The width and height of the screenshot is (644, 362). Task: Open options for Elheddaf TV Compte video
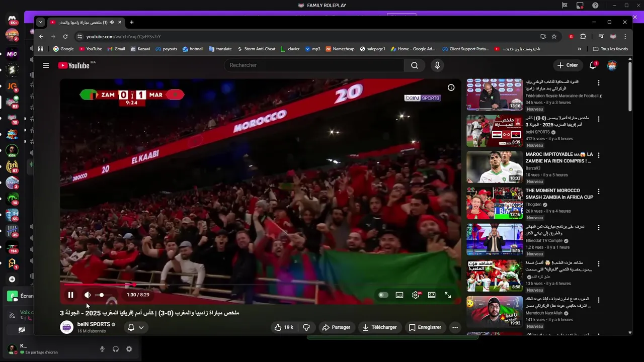pos(599,228)
